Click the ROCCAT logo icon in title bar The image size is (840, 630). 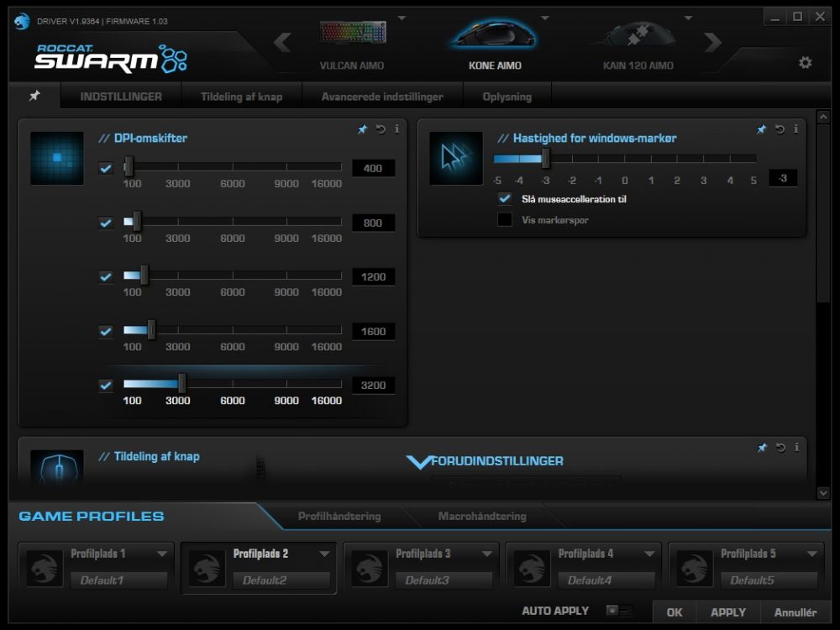[x=22, y=22]
